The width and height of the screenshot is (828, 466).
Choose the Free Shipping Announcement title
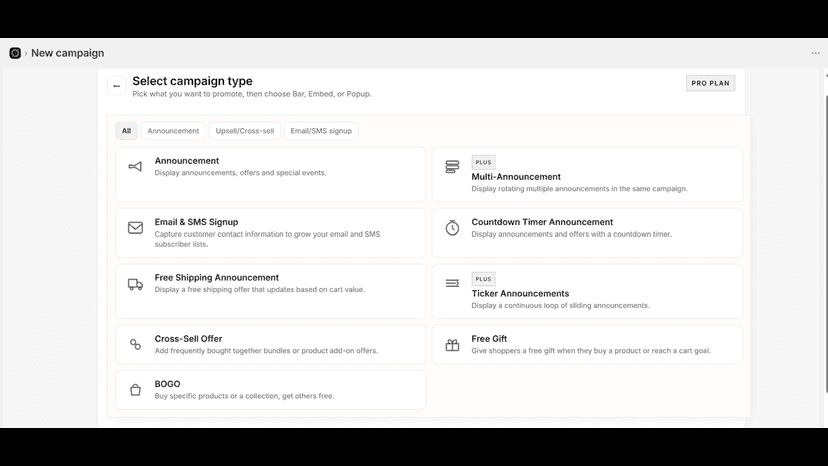[217, 277]
